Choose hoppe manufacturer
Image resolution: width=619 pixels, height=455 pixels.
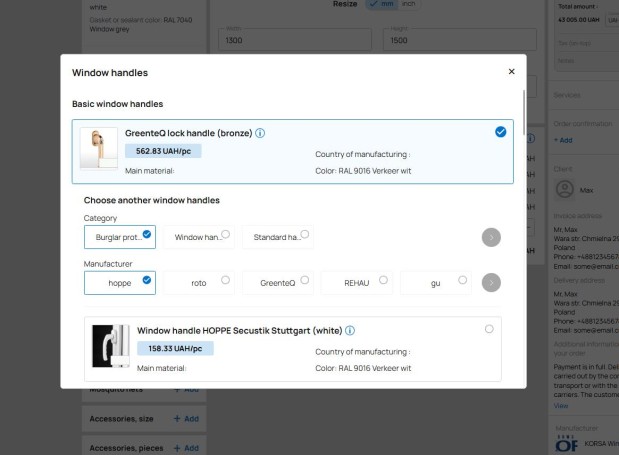coord(120,283)
